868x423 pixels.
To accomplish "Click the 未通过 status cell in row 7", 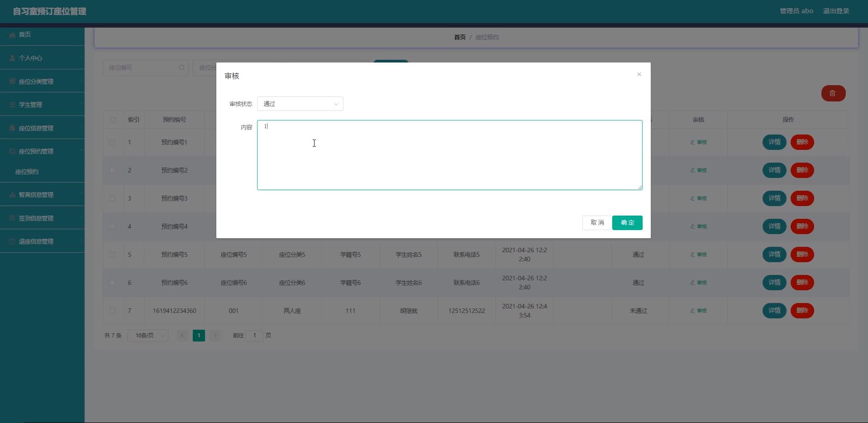I will pos(638,311).
